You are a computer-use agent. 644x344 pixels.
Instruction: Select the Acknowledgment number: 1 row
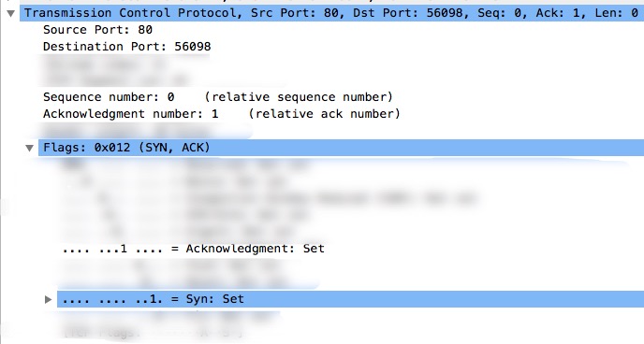coord(221,113)
